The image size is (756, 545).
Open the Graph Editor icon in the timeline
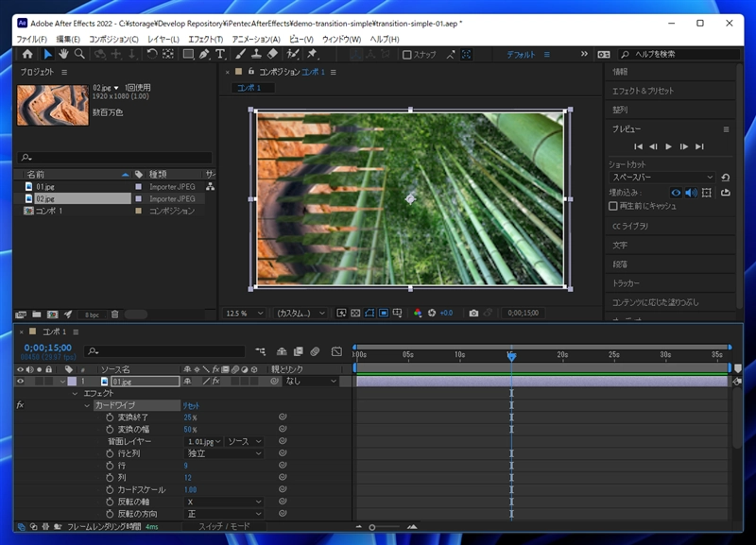(336, 351)
